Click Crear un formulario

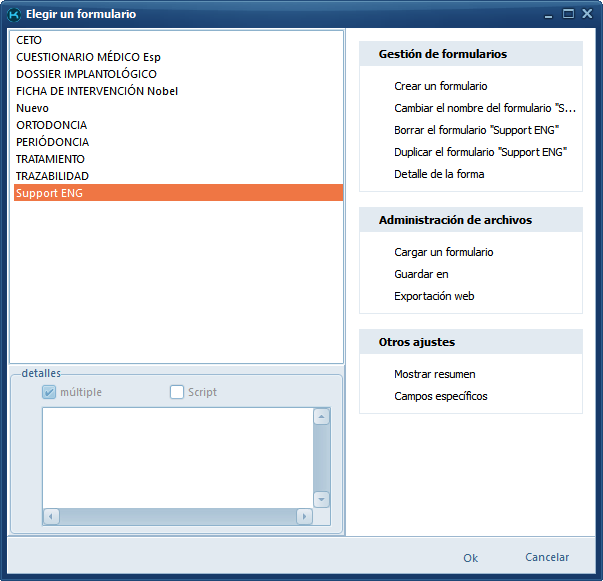441,86
